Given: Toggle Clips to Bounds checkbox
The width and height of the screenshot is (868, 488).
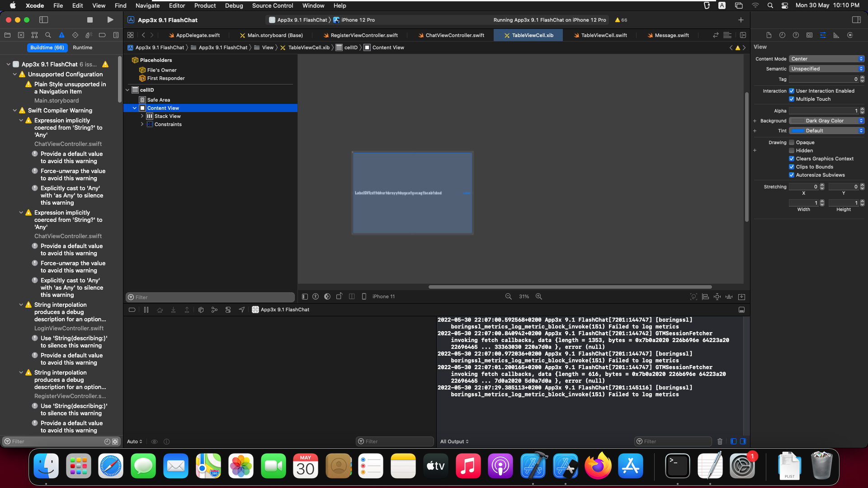Looking at the screenshot, I should (792, 167).
